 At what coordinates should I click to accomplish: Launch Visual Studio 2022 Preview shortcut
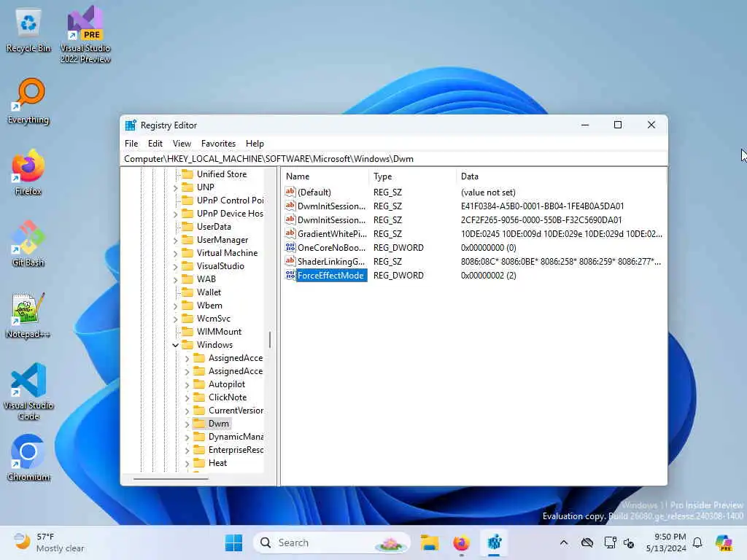click(85, 34)
